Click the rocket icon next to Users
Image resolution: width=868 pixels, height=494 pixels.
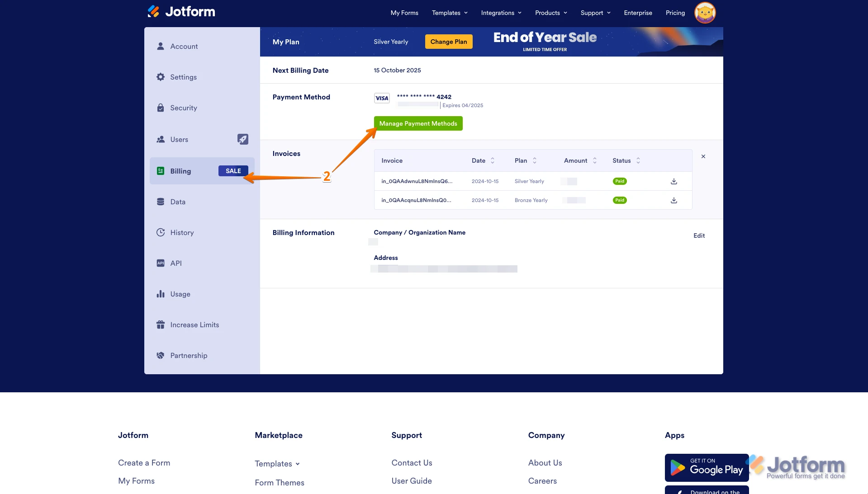(x=242, y=139)
